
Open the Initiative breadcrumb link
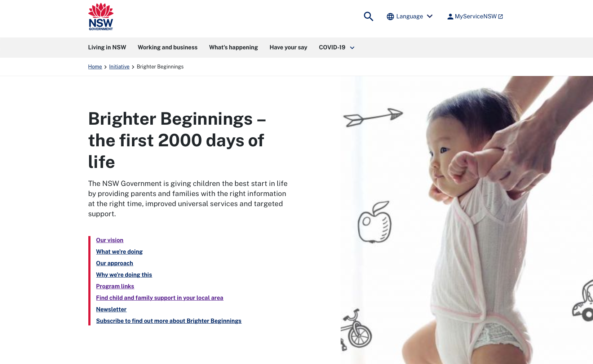coord(119,67)
